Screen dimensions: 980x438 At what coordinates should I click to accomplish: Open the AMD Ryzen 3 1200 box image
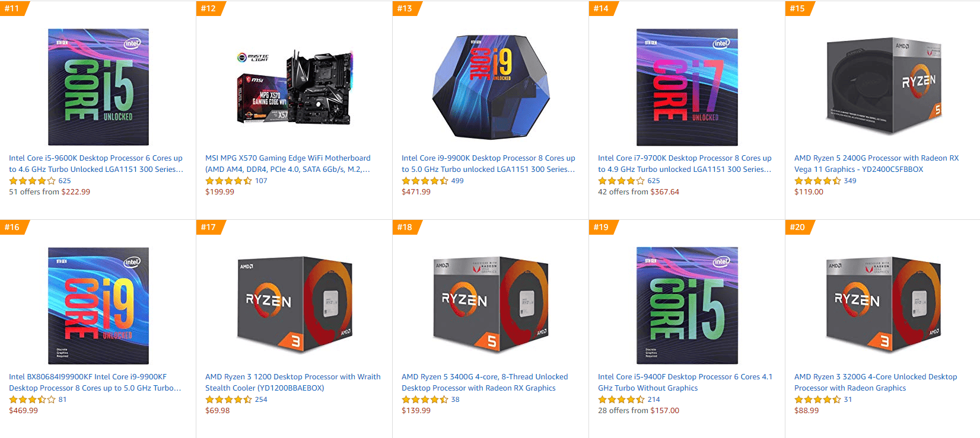pyautogui.click(x=295, y=305)
